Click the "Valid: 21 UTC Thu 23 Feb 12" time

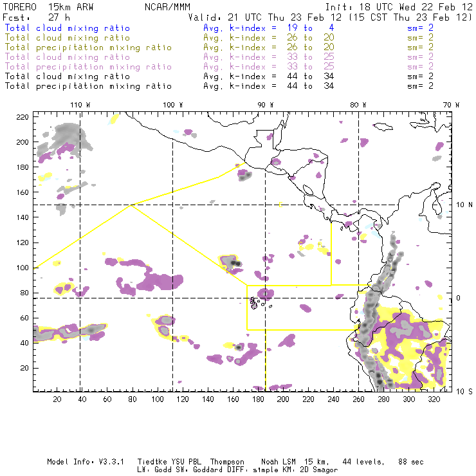[x=265, y=17]
